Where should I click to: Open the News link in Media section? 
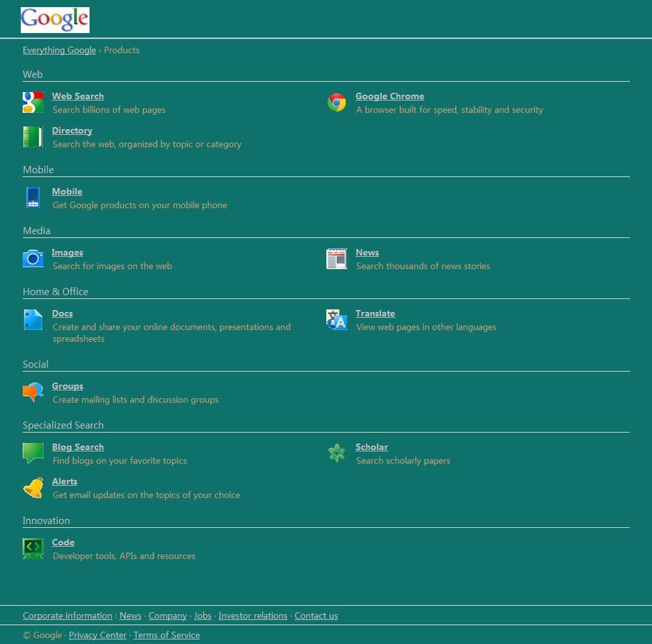pyautogui.click(x=367, y=252)
